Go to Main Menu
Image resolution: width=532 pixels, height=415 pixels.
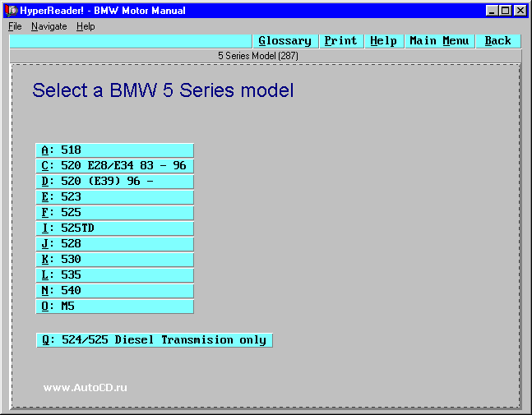coord(439,41)
